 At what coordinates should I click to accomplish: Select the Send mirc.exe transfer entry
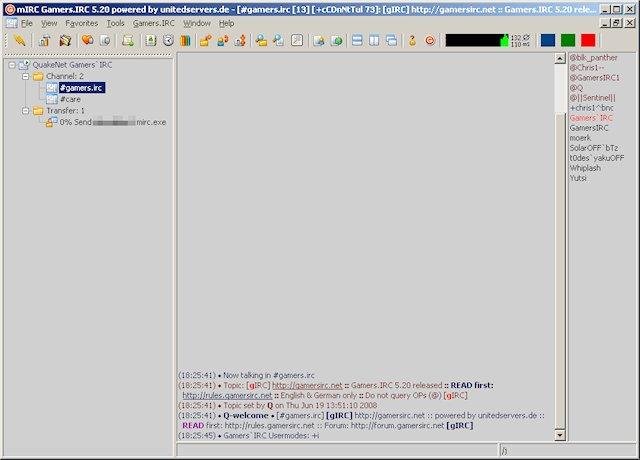coord(113,122)
